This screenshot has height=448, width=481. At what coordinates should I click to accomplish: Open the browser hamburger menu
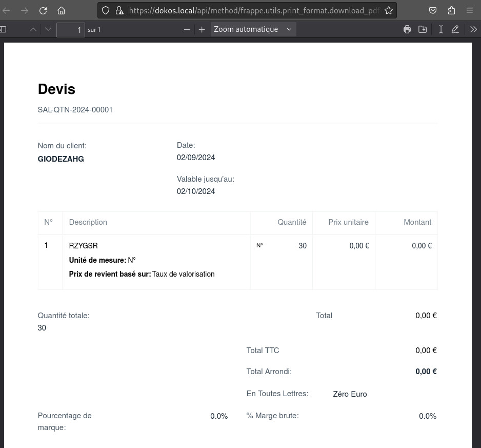[x=469, y=11]
